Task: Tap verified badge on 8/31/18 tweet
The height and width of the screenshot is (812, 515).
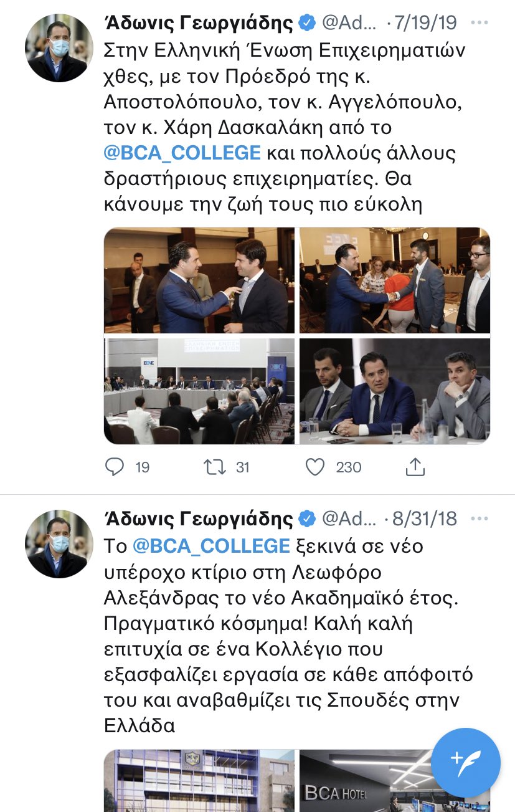Action: 307,518
